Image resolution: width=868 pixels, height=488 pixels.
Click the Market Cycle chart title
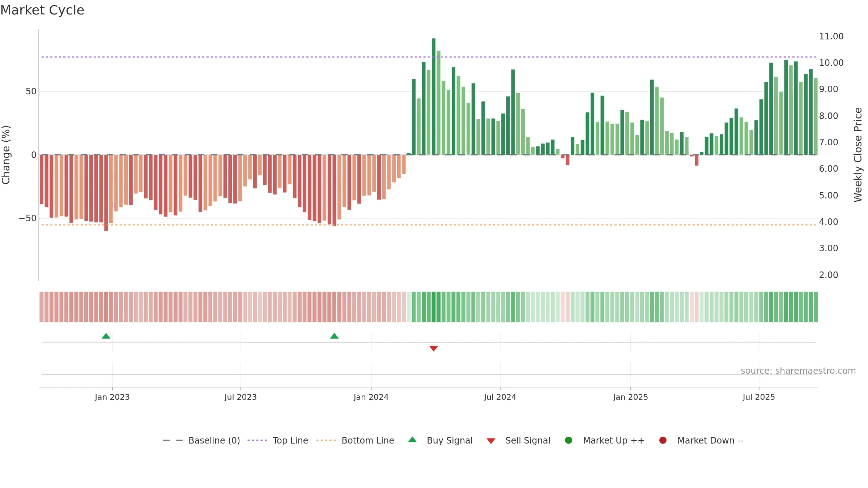point(42,10)
